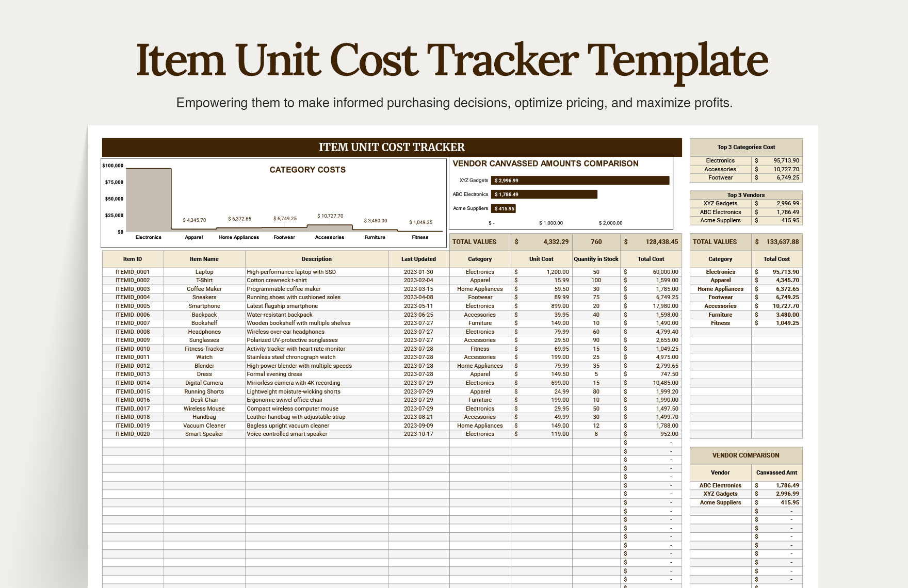Click the Quantity in Stock column header
Image resolution: width=908 pixels, height=588 pixels.
pos(596,259)
